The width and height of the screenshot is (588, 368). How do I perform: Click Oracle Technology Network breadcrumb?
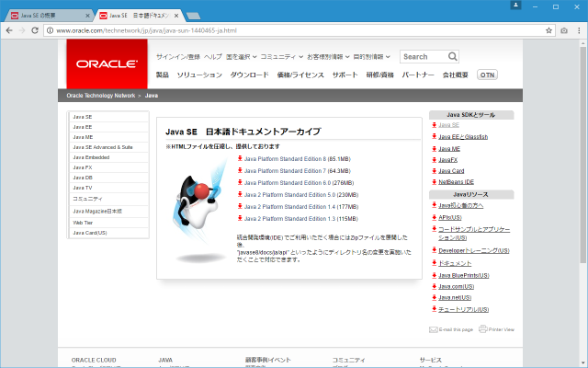click(x=101, y=96)
